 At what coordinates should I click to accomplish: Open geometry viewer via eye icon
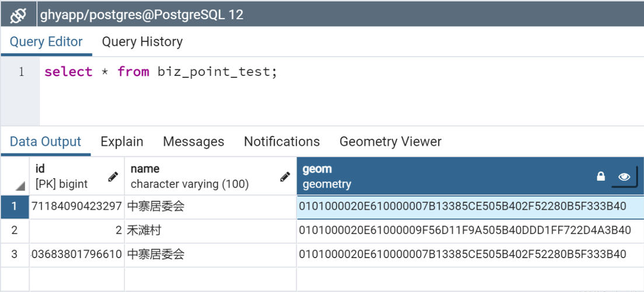(624, 177)
